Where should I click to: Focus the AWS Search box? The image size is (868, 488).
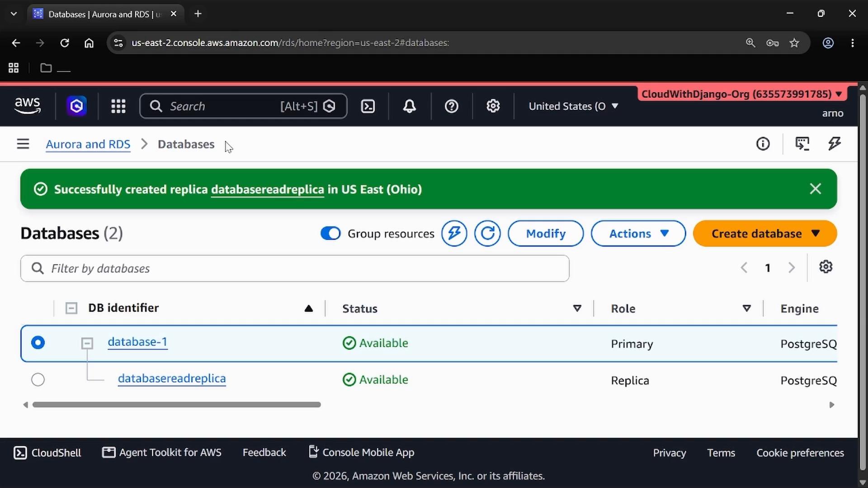[x=243, y=106]
